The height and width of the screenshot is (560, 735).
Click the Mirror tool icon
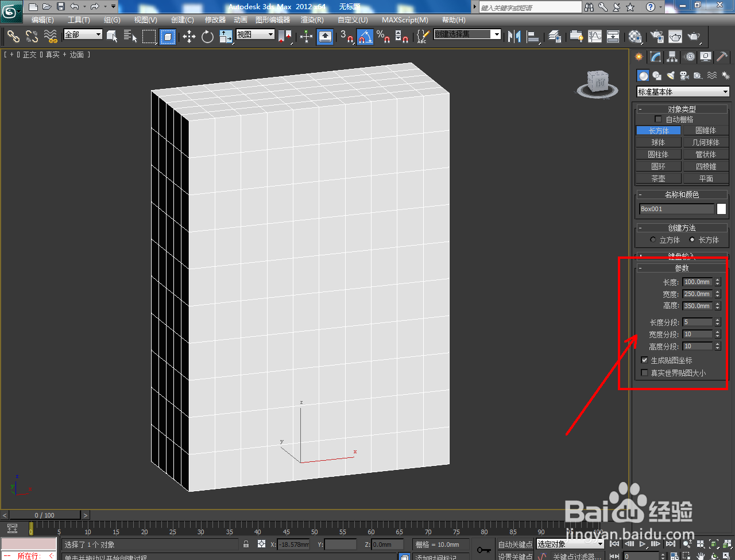pos(514,36)
